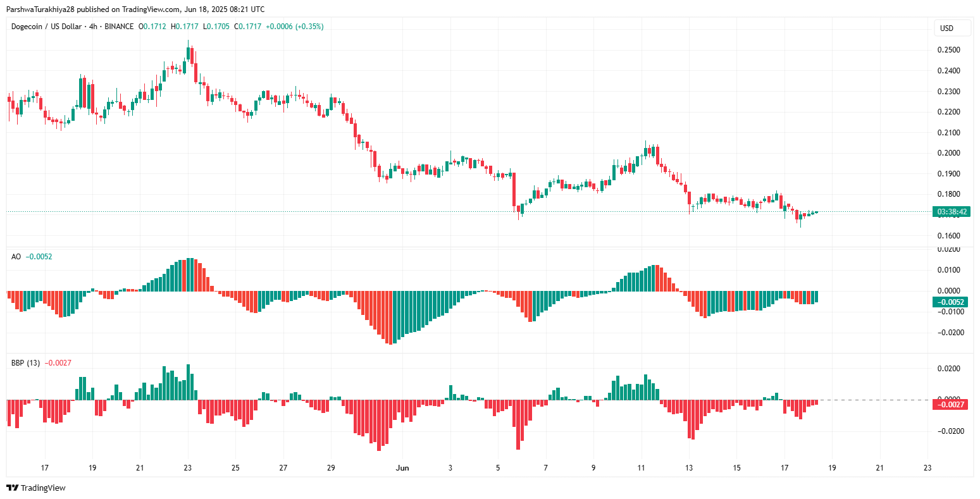Click the green 03:38:42 countdown price tag

pyautogui.click(x=952, y=211)
